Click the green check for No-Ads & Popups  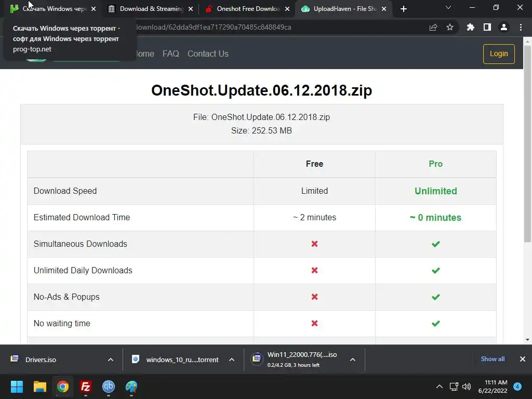click(x=436, y=297)
